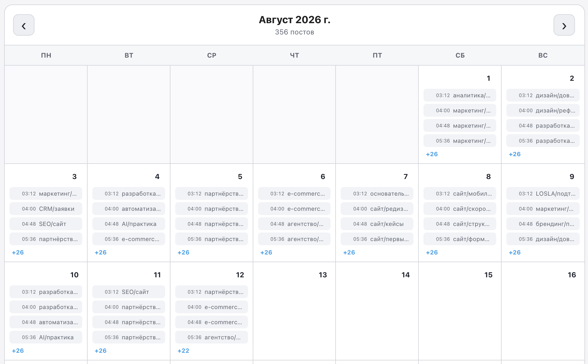
Task: Open 04:48 AI/практика post on August 4
Action: [x=129, y=224]
